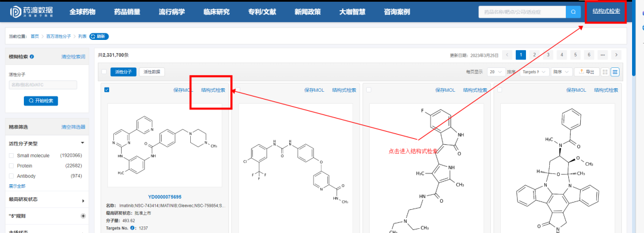
Task: Click 展示全部 under molecule types
Action: tap(17, 187)
